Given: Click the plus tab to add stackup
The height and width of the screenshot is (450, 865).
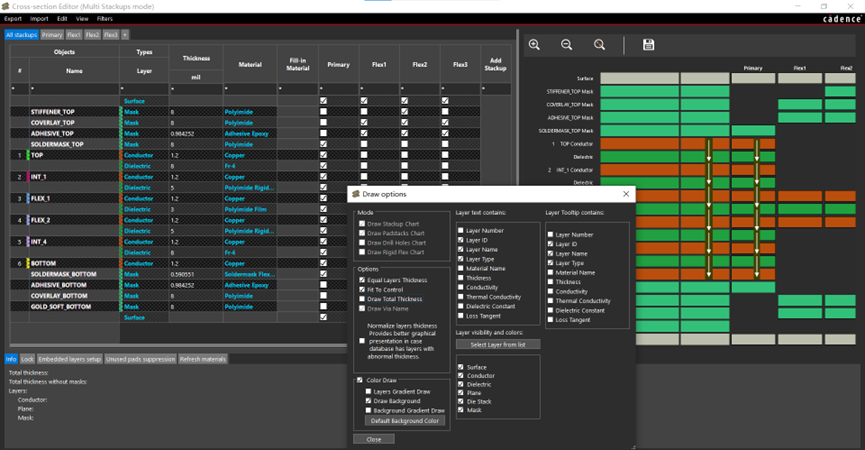Looking at the screenshot, I should [x=125, y=35].
